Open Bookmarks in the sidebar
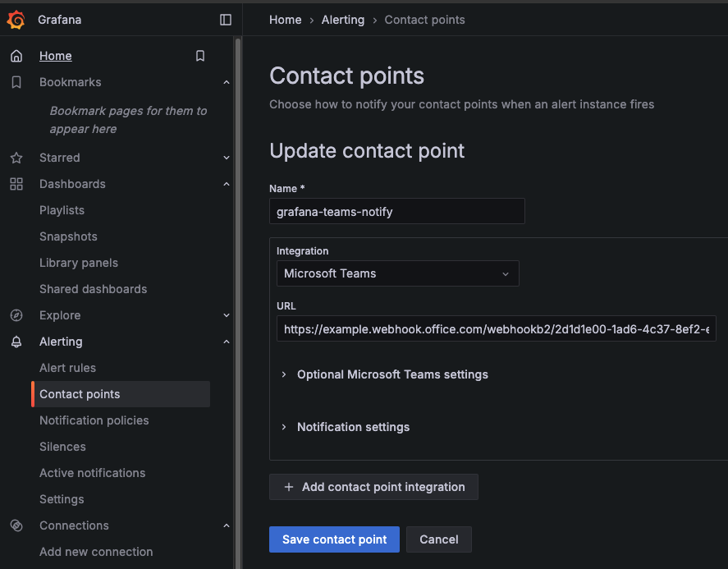The image size is (728, 569). click(x=70, y=82)
